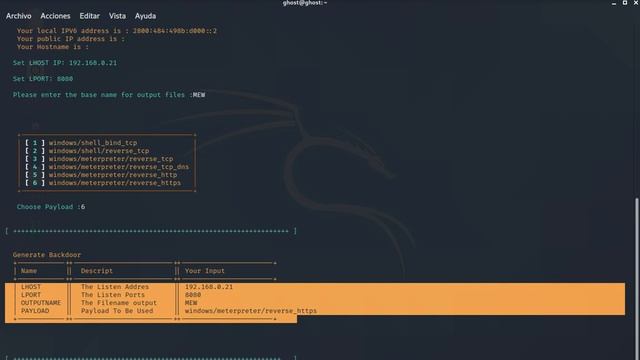Image resolution: width=640 pixels, height=360 pixels.
Task: Open the Editar menu
Action: point(89,16)
